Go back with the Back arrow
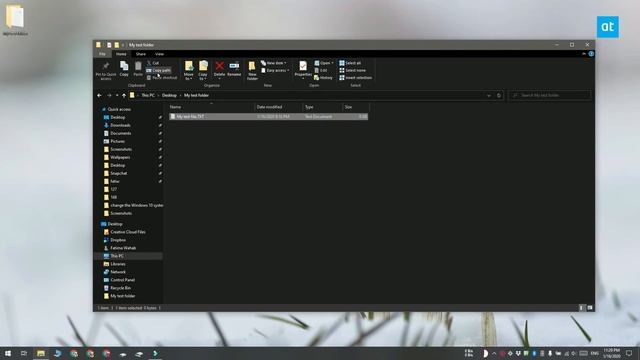This screenshot has height=360, width=640. point(100,96)
